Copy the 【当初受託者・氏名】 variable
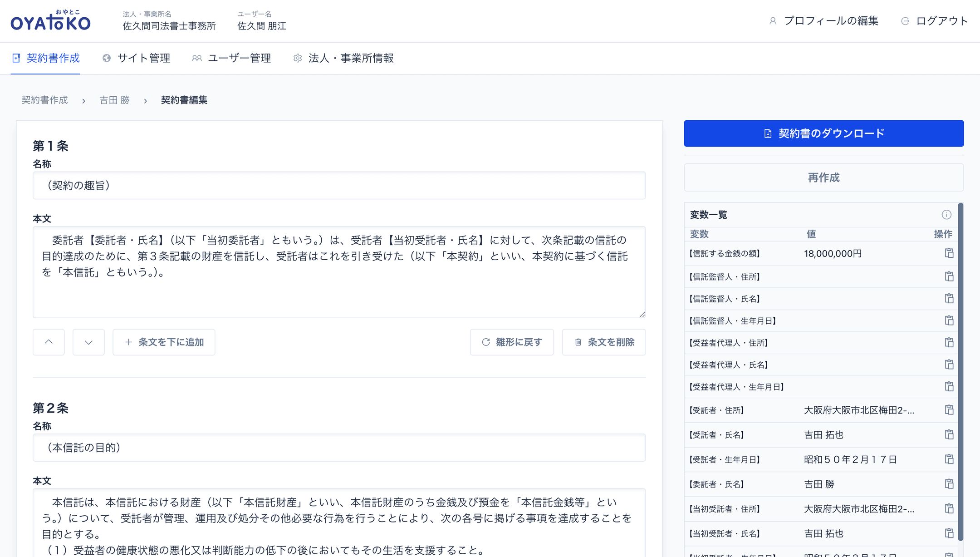Screen dimensions: 980x557 pyautogui.click(x=949, y=533)
